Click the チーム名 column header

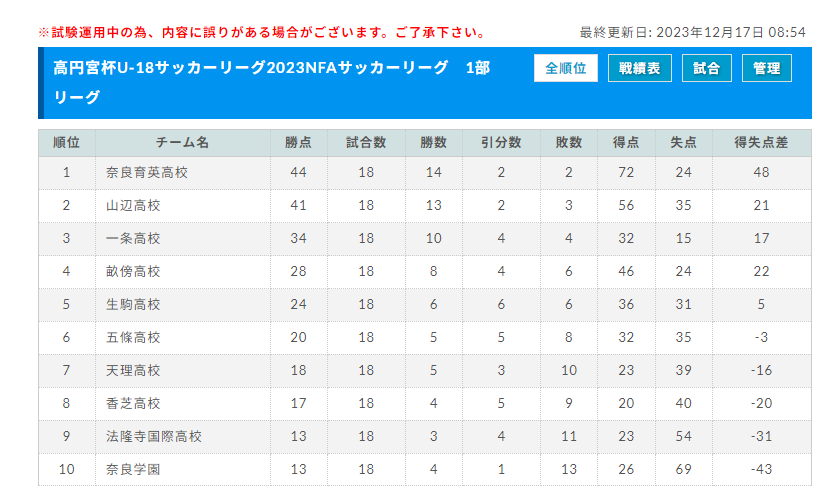click(182, 142)
